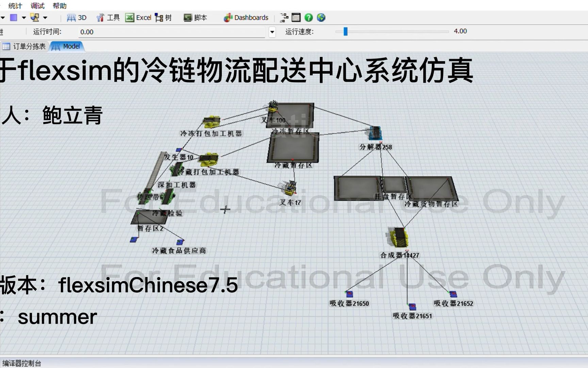Viewport: 588px width, 368px height.
Task: Open the 树 tree view
Action: pos(163,18)
